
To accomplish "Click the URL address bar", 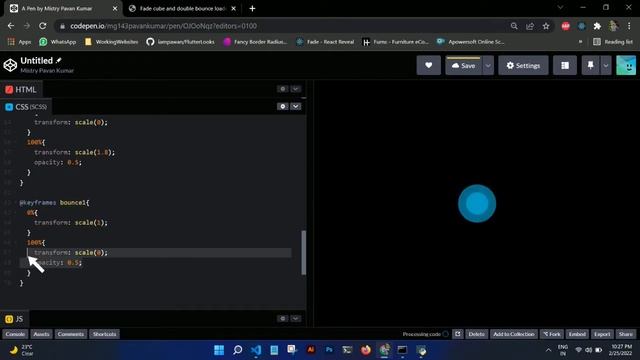I will tap(282, 26).
